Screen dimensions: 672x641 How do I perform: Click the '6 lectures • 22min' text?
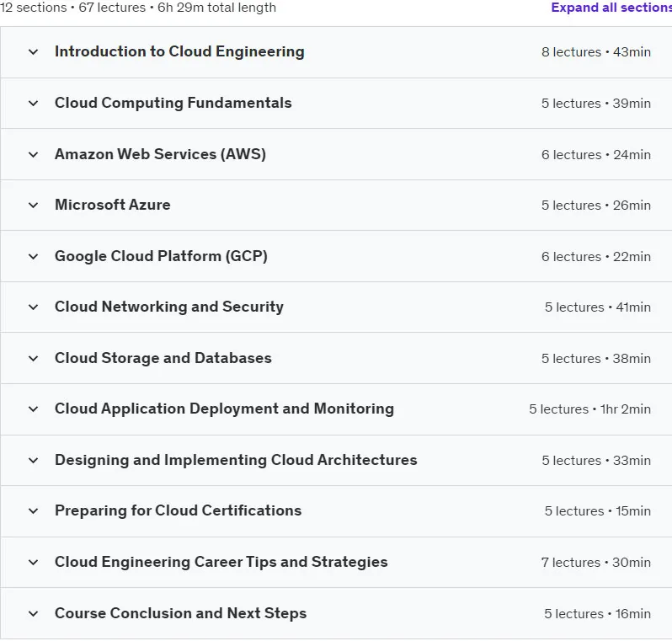[x=596, y=256]
